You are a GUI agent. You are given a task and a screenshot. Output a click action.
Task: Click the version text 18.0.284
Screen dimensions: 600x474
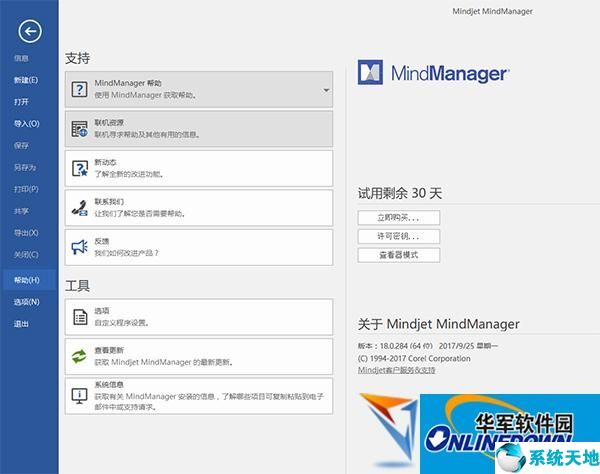point(394,346)
